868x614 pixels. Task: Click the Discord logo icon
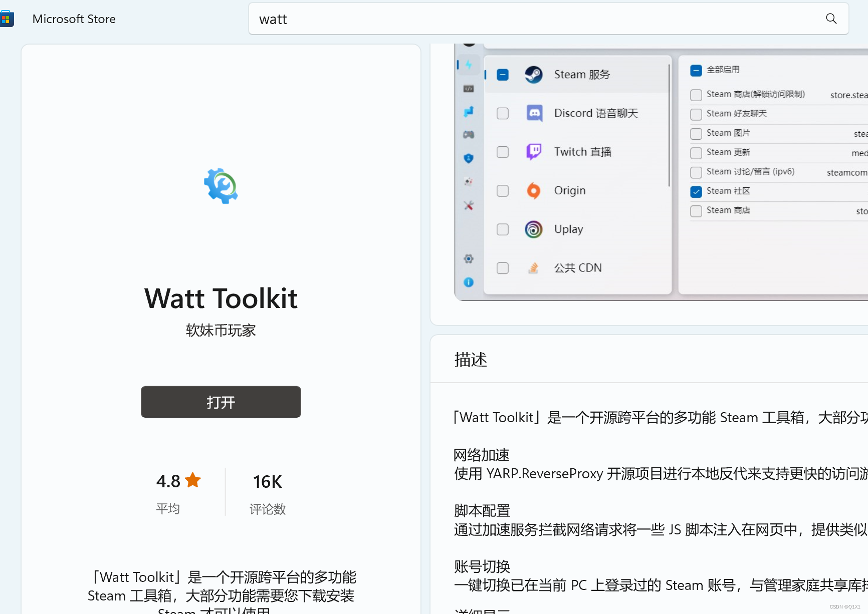click(535, 113)
